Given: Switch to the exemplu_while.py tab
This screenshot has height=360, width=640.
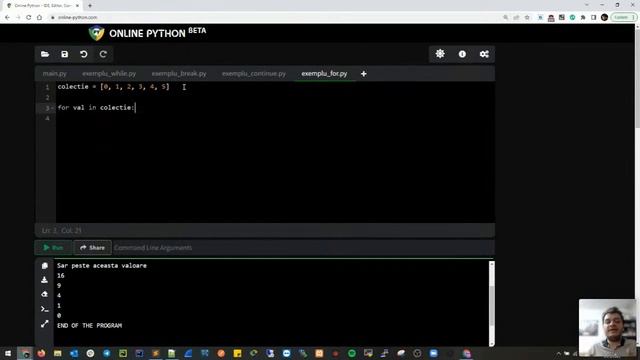Looking at the screenshot, I should click(x=109, y=74).
